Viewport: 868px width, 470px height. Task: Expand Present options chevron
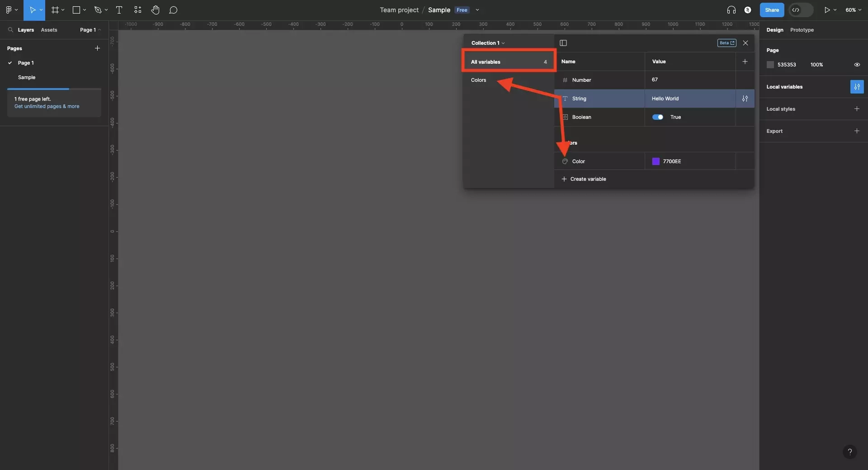[x=835, y=10]
